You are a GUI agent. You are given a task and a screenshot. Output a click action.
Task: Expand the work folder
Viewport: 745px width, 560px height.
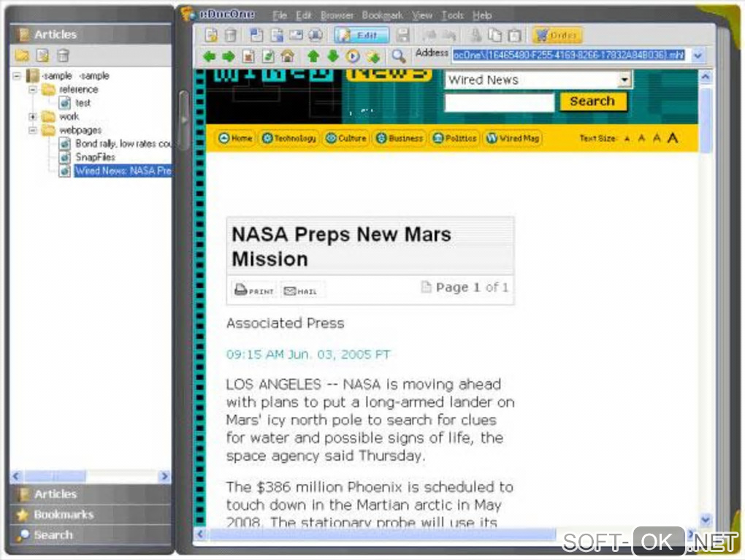[x=32, y=116]
